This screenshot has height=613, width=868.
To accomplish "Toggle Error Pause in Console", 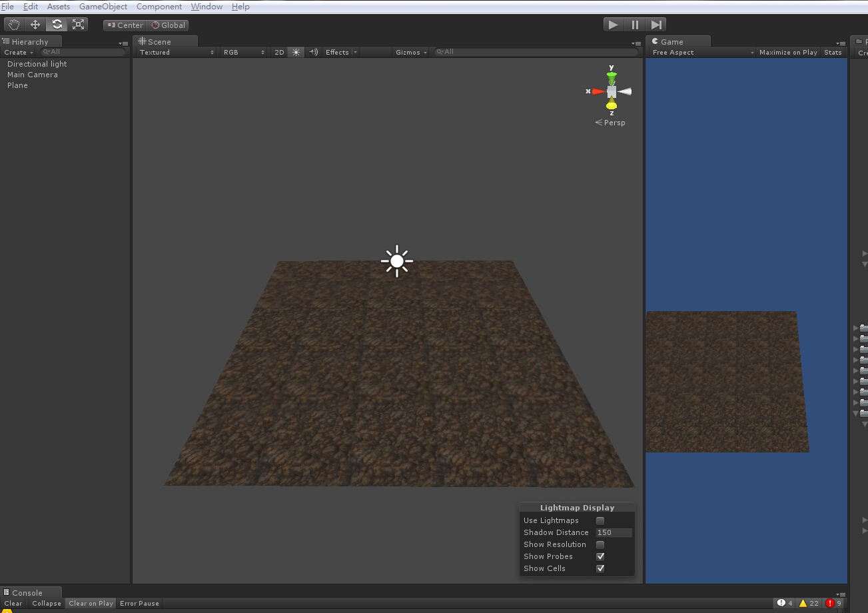I will point(139,603).
